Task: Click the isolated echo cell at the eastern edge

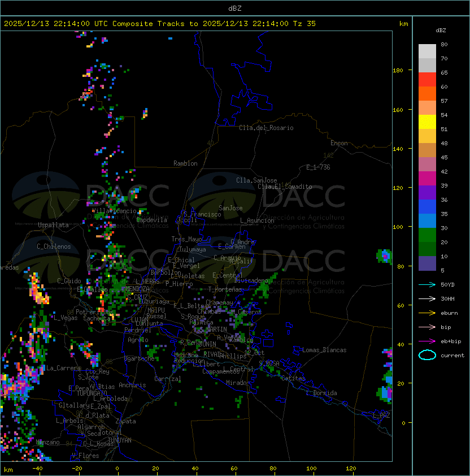Action: (384, 256)
